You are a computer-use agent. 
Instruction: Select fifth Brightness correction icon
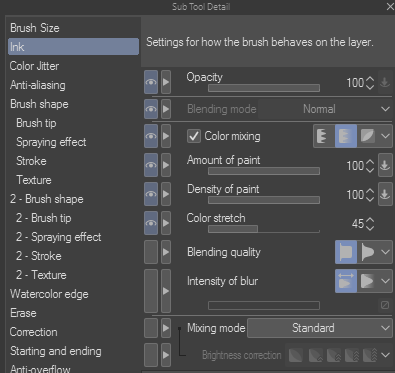[x=370, y=355]
